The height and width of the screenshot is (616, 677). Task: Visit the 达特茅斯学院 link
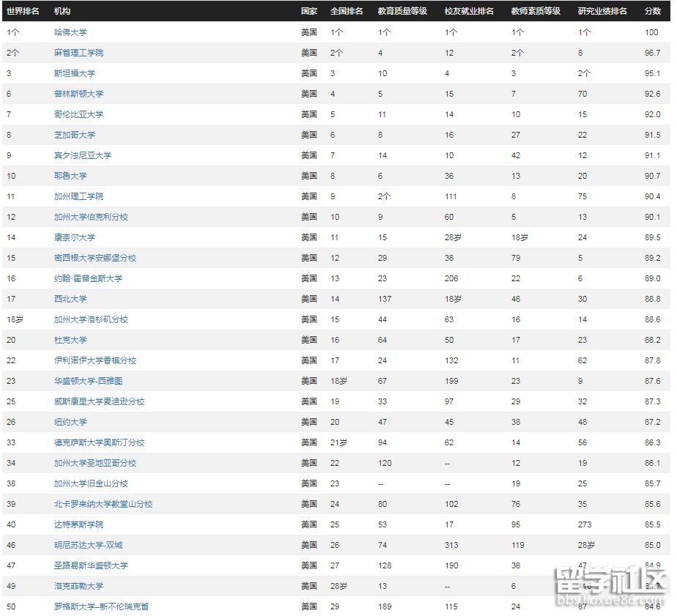78,524
